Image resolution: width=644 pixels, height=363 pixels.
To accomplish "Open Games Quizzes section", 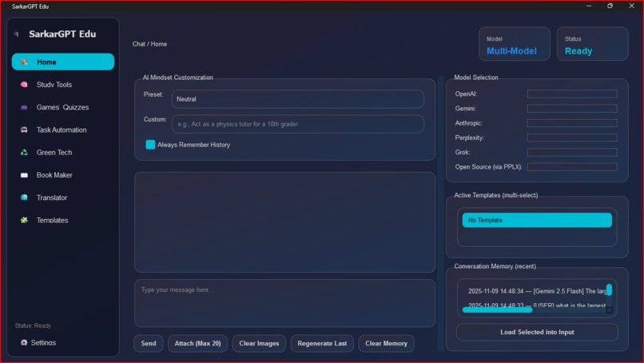I will tap(63, 107).
